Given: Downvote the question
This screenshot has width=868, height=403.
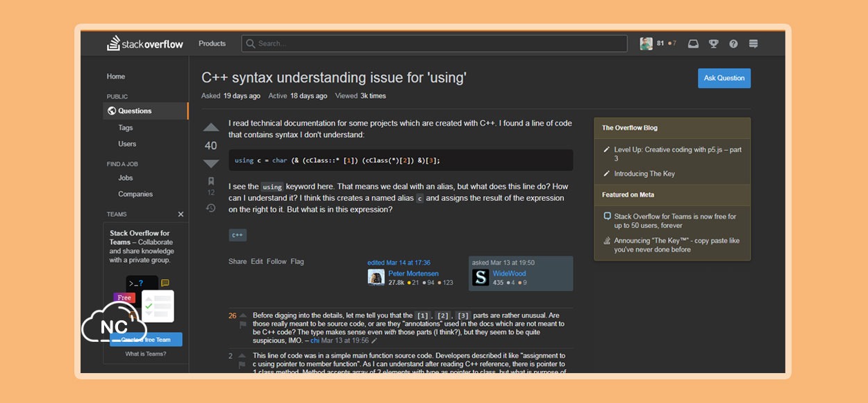Looking at the screenshot, I should (211, 163).
